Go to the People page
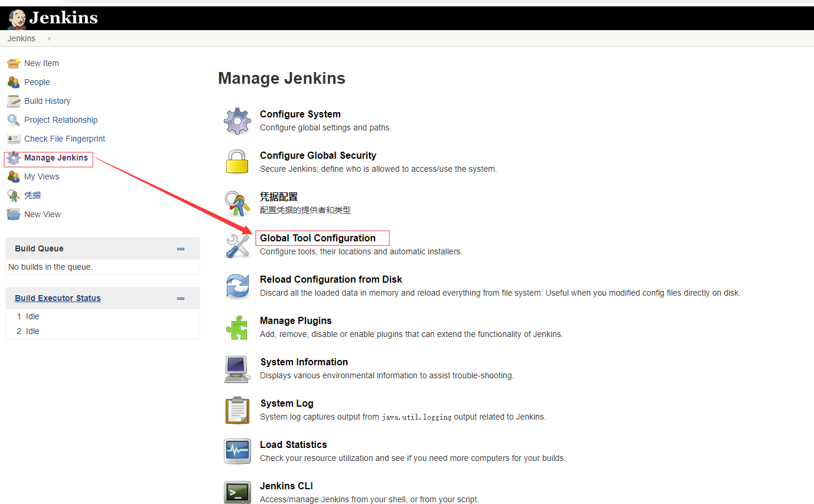This screenshot has width=814, height=504. [x=37, y=82]
